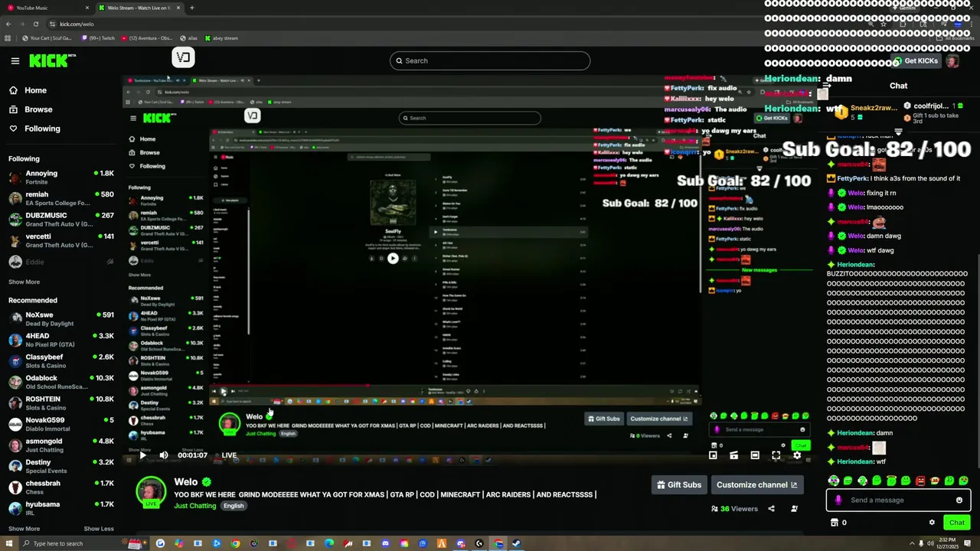Click the Kick logo

pos(52,60)
